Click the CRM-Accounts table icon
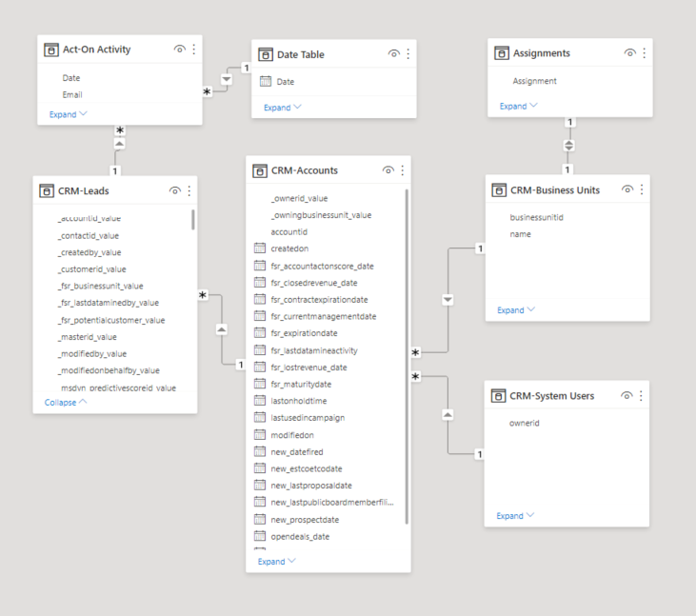The height and width of the screenshot is (616, 696). [260, 170]
